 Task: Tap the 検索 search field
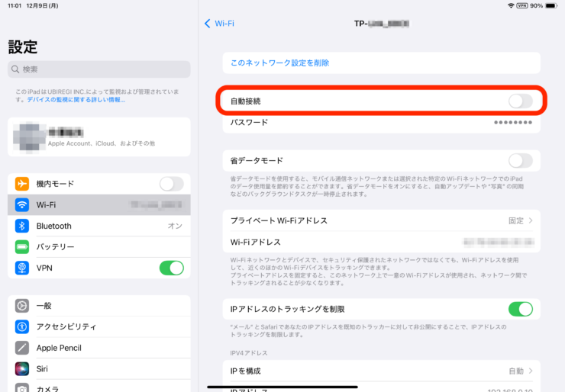tap(99, 69)
